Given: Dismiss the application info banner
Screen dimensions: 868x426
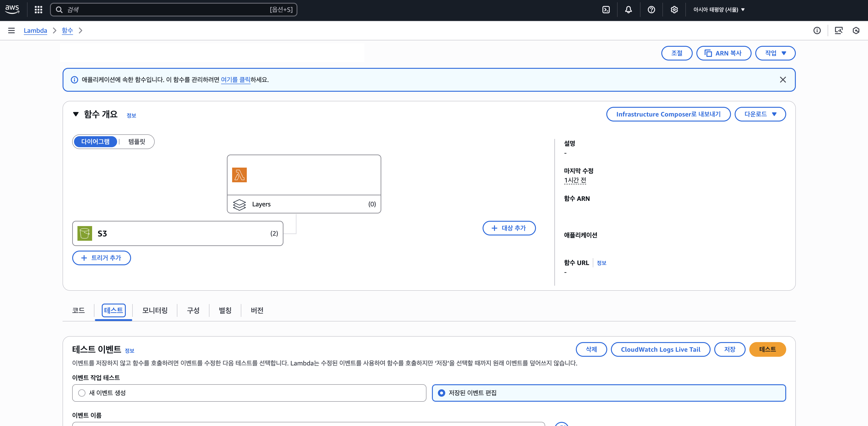Looking at the screenshot, I should click(x=783, y=80).
